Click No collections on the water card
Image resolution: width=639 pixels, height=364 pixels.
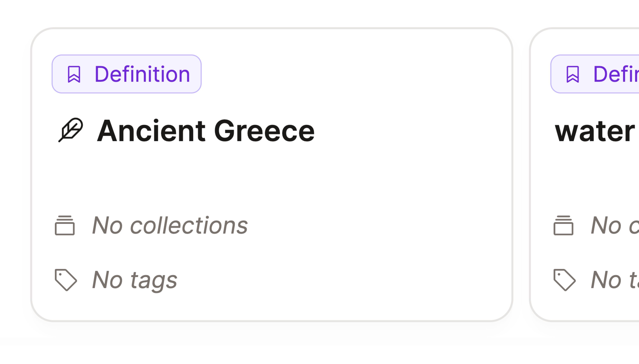point(613,226)
